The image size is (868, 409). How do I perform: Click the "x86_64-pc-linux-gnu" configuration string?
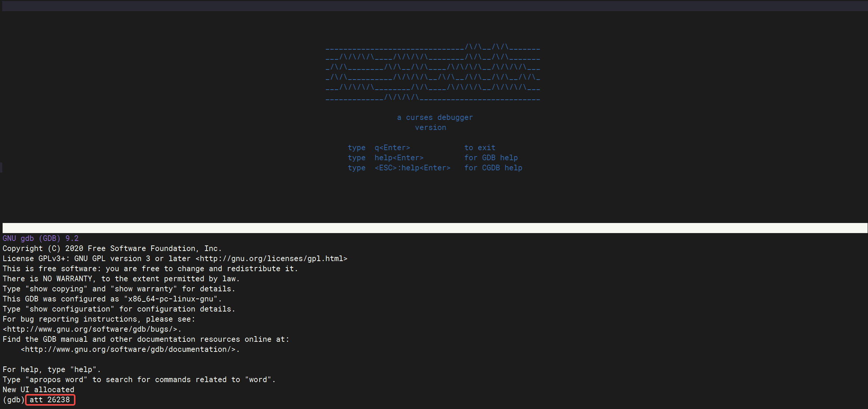171,299
